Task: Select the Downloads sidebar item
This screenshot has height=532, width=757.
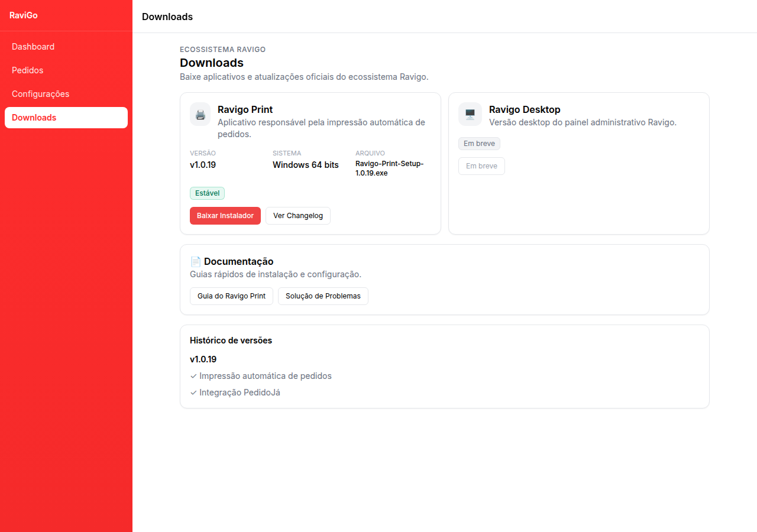Action: point(66,118)
